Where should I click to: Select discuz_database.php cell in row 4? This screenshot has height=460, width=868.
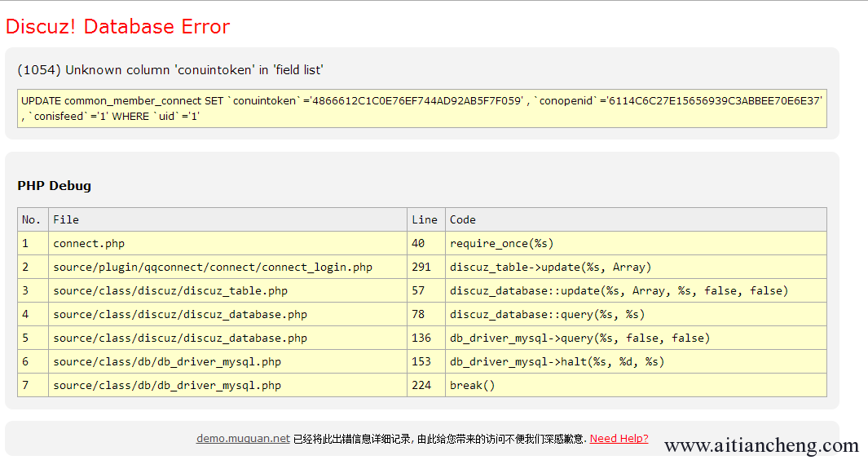(227, 314)
